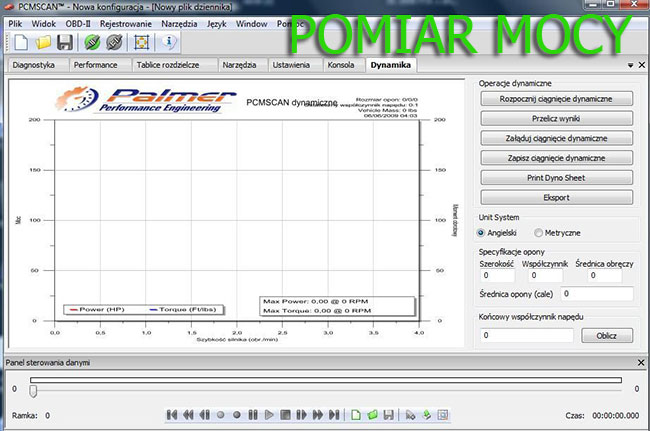The image size is (650, 431).
Task: Open the Rejestrowanie menu
Action: [126, 24]
